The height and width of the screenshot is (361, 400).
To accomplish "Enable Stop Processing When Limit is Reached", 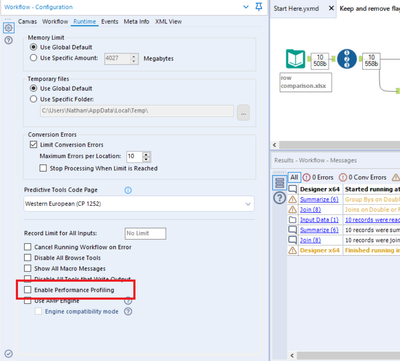I will pos(43,168).
